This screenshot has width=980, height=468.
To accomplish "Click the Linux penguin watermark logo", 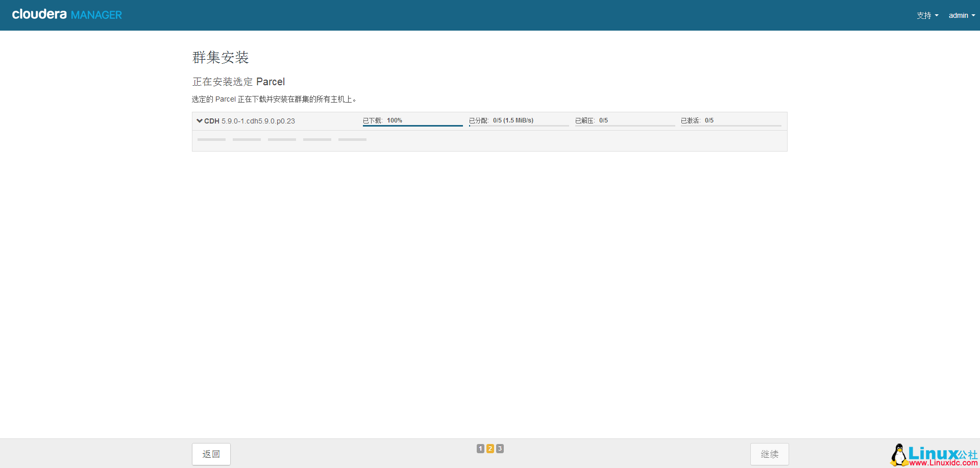I will (899, 455).
